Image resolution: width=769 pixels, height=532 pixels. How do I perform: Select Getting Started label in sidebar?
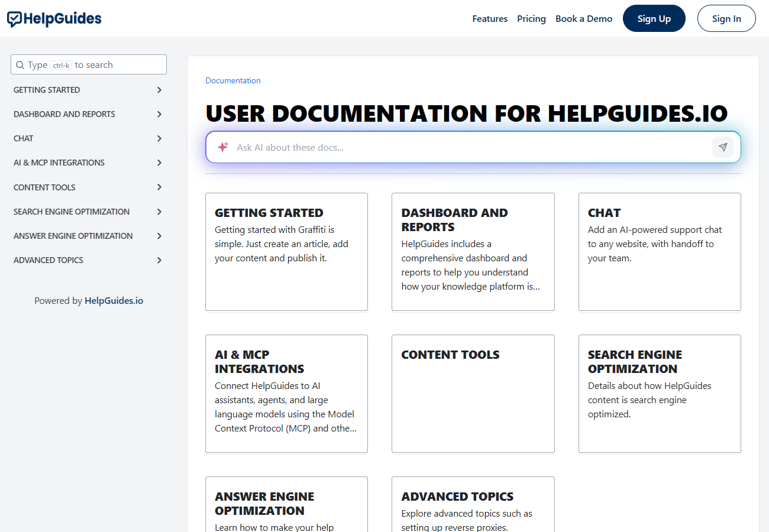(47, 90)
